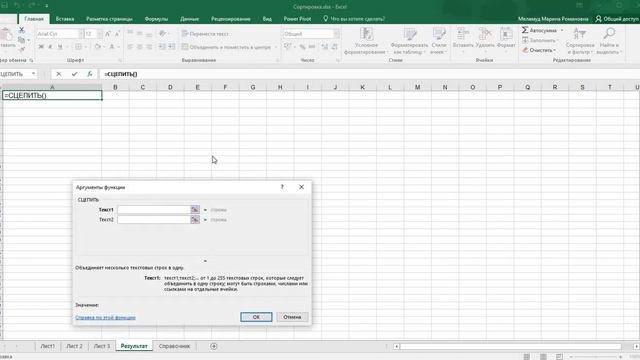This screenshot has height=360, width=640.
Task: Toggle Underline formatting
Action: point(60,47)
